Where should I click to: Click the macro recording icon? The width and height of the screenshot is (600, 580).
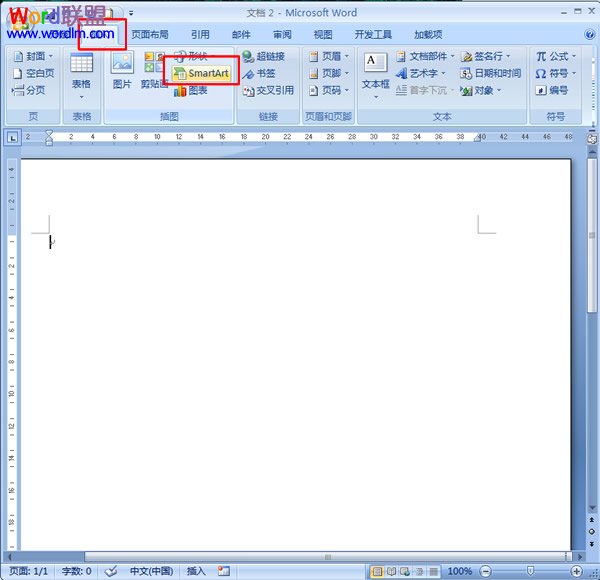(224, 571)
